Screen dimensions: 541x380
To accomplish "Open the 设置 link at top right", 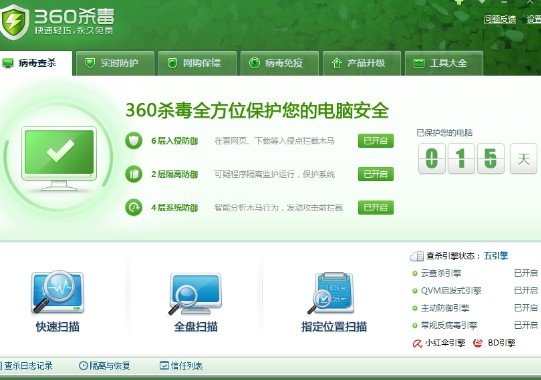I will click(533, 19).
